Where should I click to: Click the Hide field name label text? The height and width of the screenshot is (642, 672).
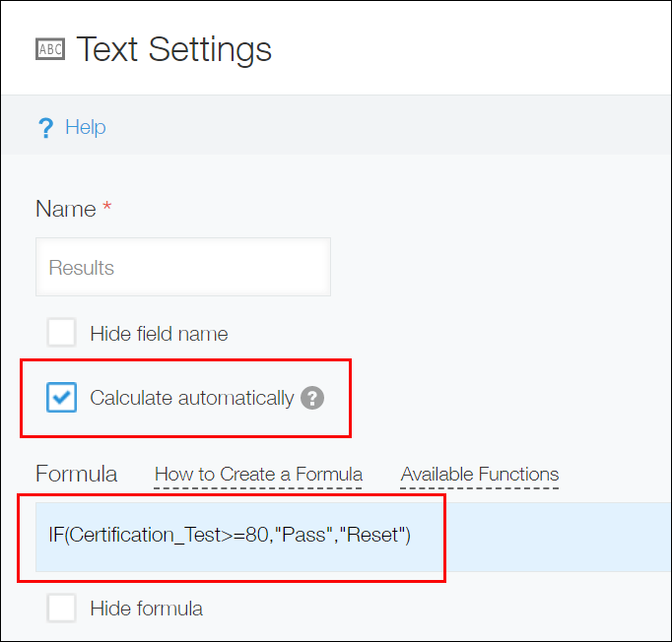pos(159,334)
